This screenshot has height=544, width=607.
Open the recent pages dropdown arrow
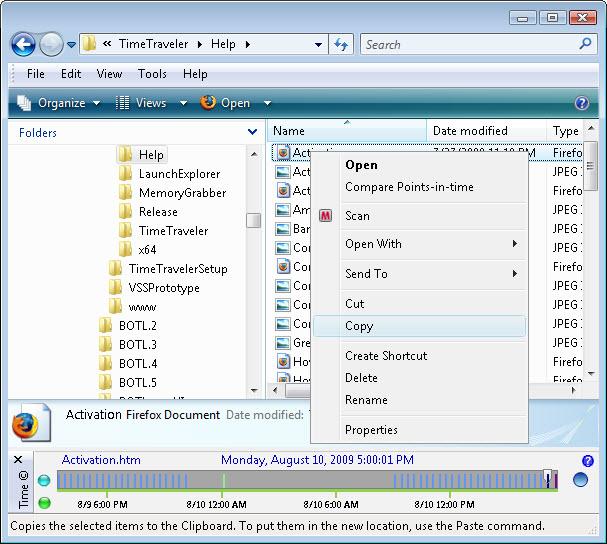(x=71, y=45)
